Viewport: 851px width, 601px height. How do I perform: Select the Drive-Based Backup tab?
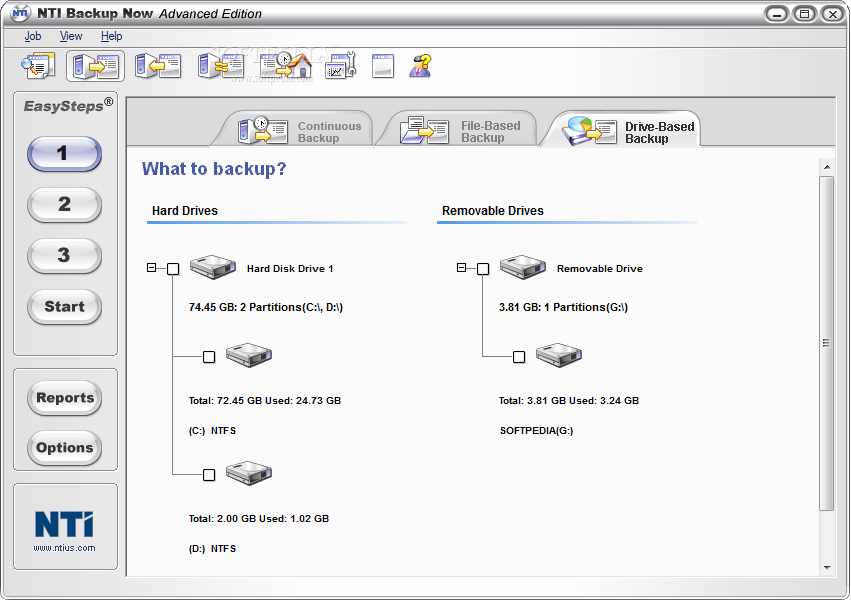point(620,129)
